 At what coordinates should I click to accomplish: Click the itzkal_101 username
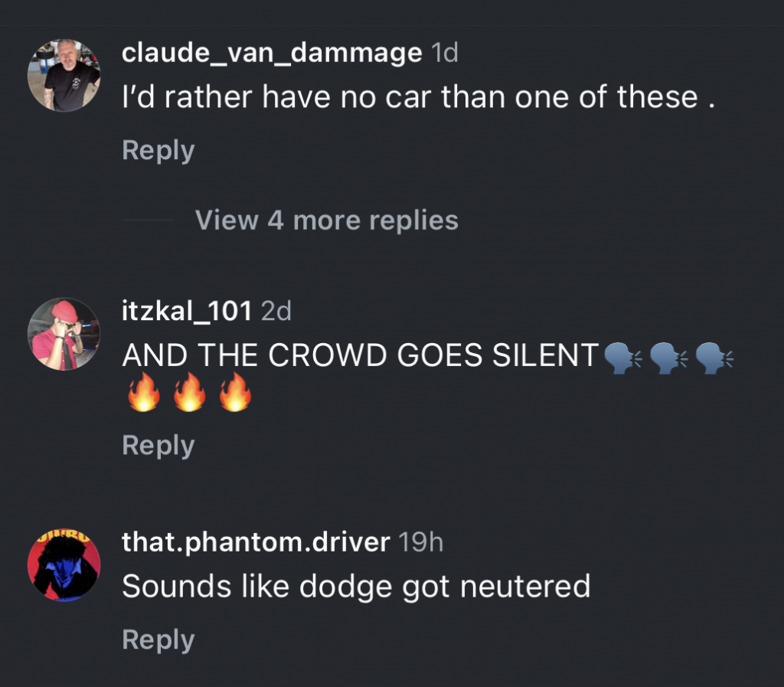187,311
